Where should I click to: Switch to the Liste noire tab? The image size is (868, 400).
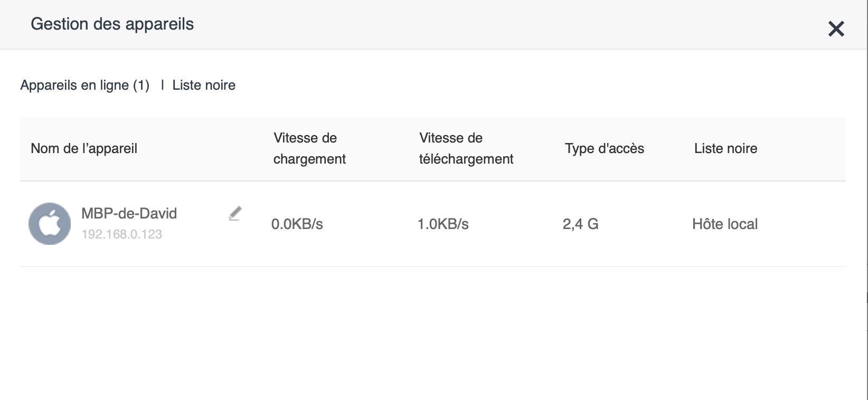pos(204,85)
